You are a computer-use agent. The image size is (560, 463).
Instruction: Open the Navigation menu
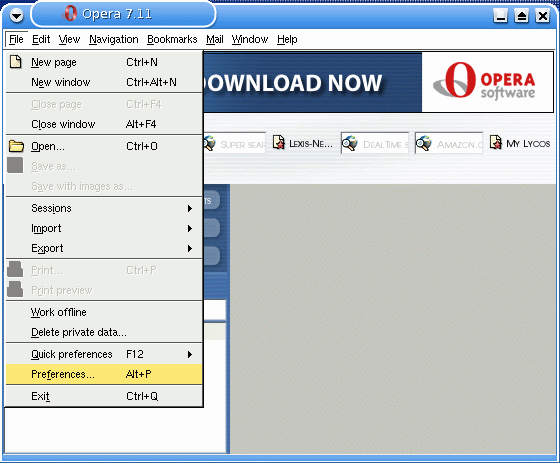point(114,39)
